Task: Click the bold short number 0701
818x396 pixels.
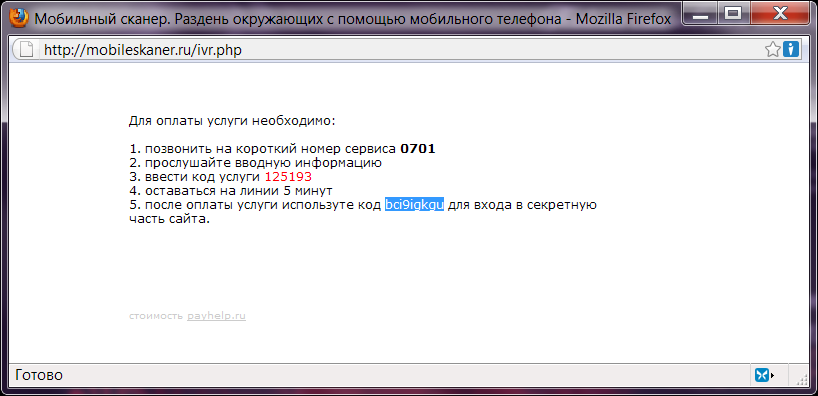Action: pos(418,149)
